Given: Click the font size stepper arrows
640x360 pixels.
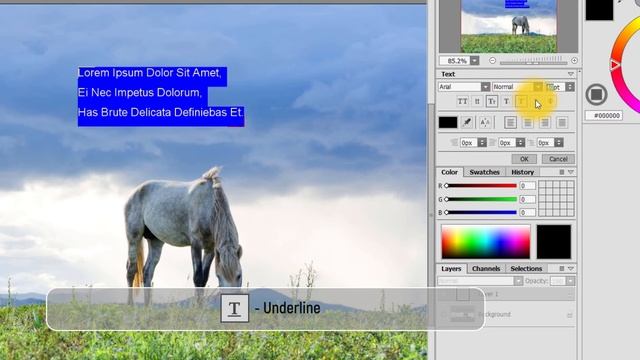Looking at the screenshot, I should click(x=570, y=87).
